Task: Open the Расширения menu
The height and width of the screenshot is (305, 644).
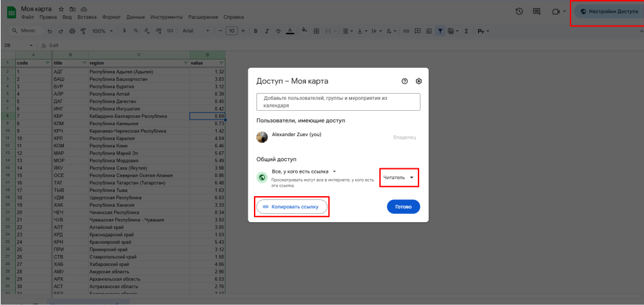Action: 203,17
